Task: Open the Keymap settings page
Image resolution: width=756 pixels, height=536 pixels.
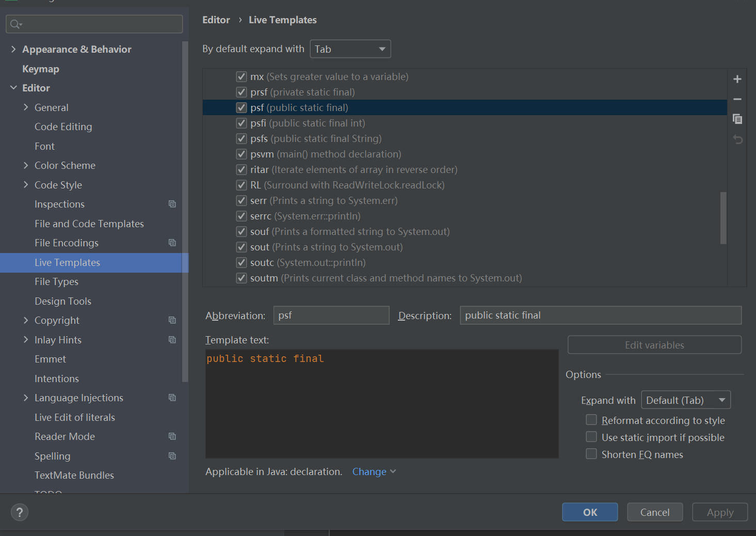Action: [41, 69]
